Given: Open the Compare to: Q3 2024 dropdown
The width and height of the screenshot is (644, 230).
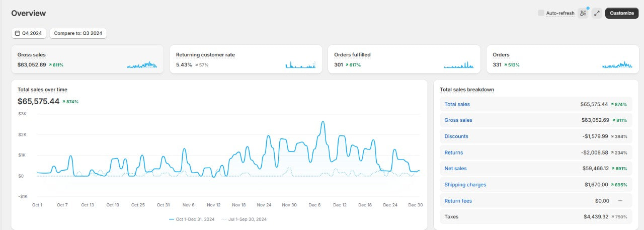Looking at the screenshot, I should pos(78,33).
